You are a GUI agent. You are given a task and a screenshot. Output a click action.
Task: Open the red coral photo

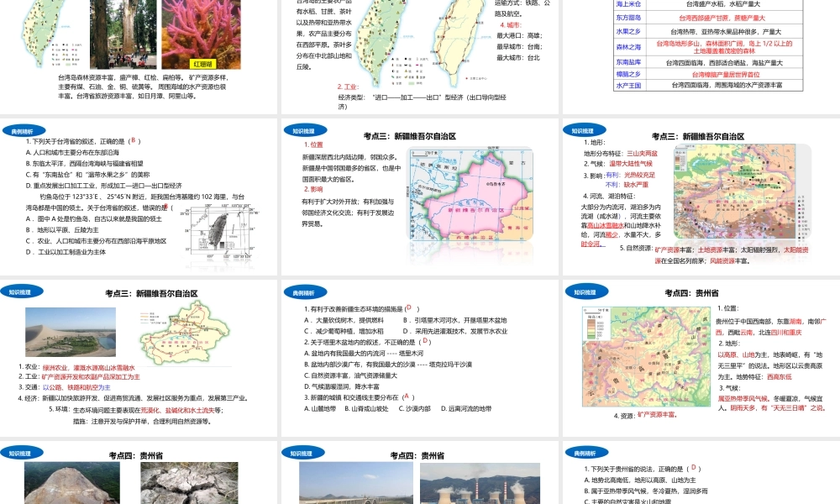tap(202, 34)
